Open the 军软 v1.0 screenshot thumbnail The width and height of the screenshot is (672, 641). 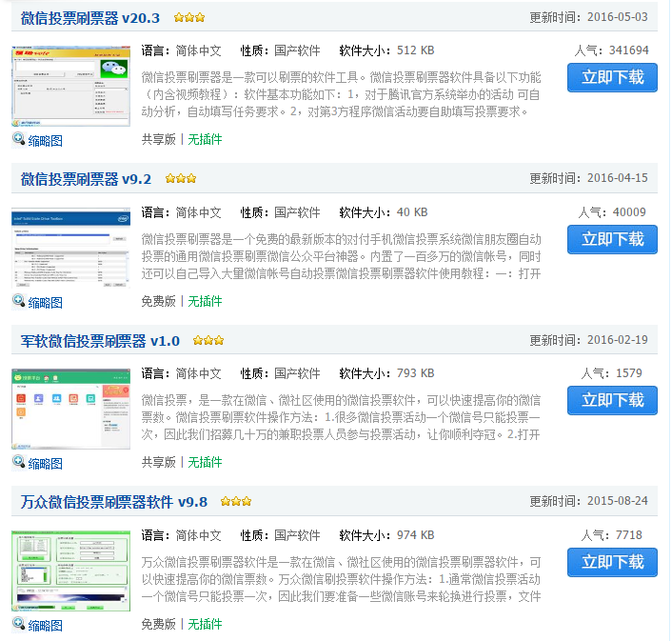click(70, 409)
